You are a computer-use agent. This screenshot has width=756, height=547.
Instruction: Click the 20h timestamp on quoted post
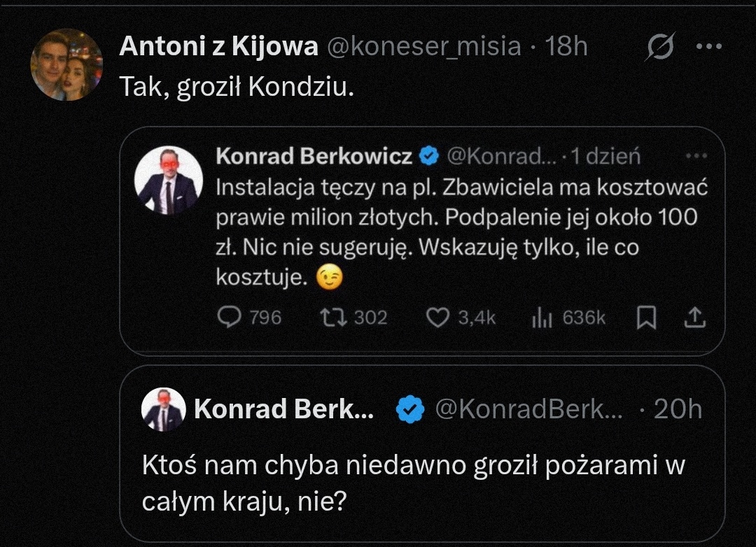(678, 409)
